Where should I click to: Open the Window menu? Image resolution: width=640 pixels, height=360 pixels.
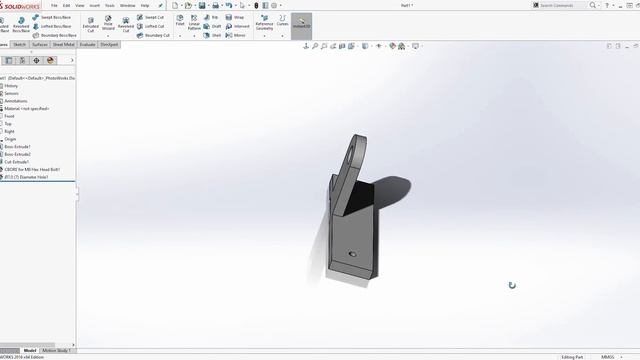click(x=128, y=6)
